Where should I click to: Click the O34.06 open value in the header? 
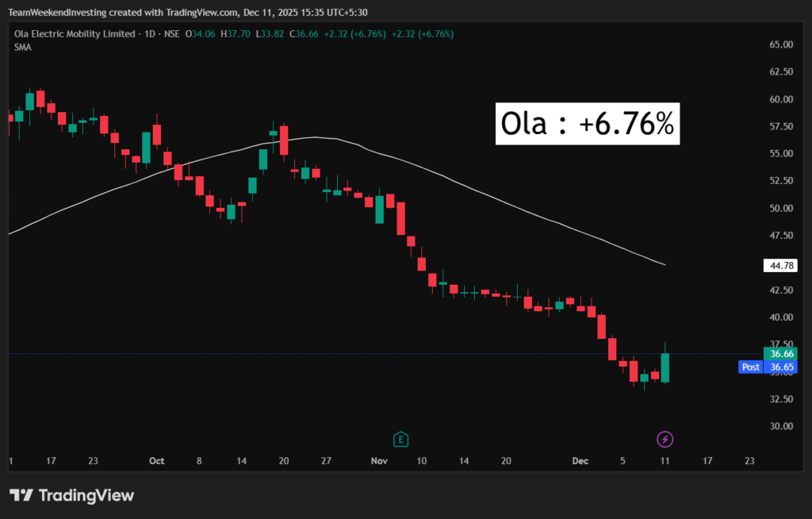tap(201, 34)
